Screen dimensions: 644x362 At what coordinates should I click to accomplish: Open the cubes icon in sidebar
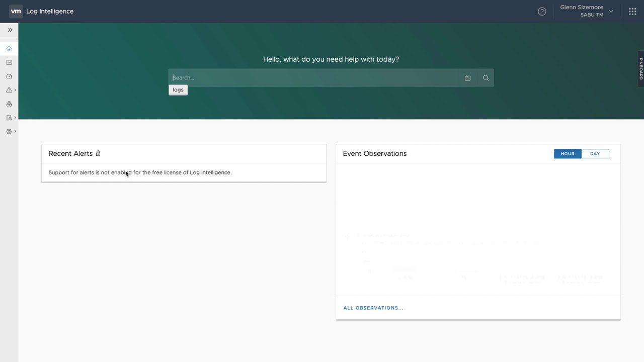(x=9, y=104)
